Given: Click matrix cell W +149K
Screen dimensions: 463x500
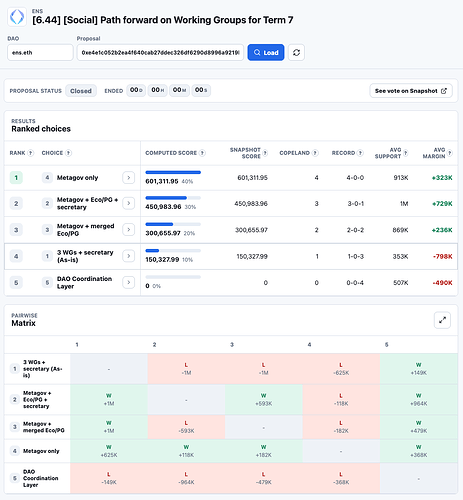Looking at the screenshot, I should point(419,369).
